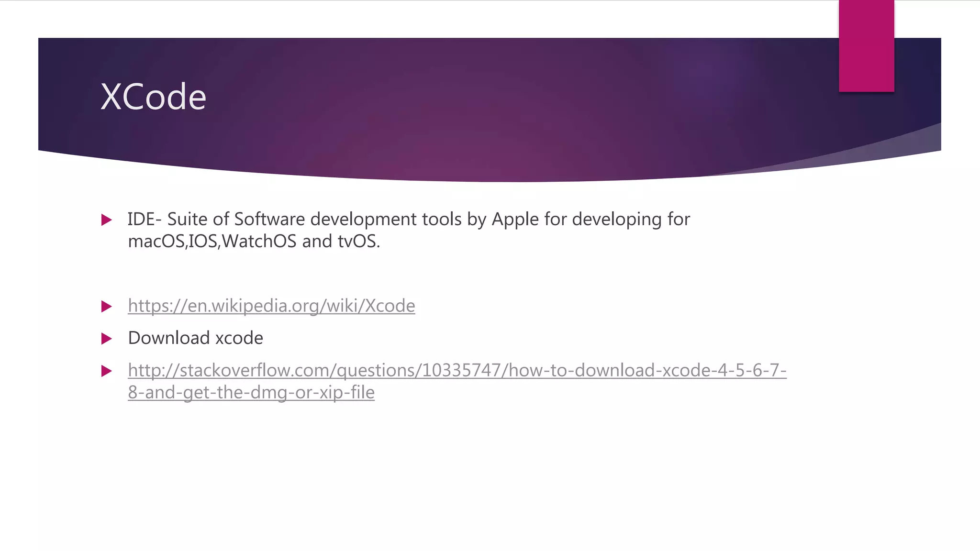Viewport: 980px width, 551px height.
Task: Click the IDE description paragraph text
Action: coord(409,230)
